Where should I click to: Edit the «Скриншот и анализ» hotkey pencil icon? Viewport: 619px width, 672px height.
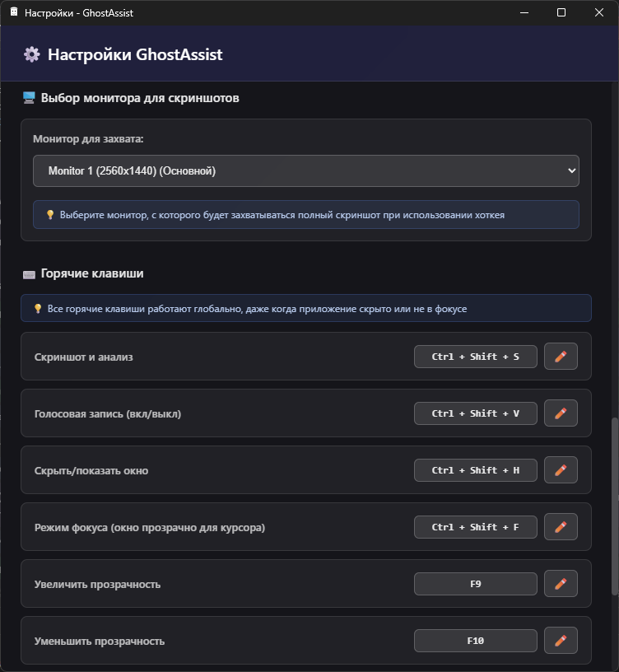561,356
